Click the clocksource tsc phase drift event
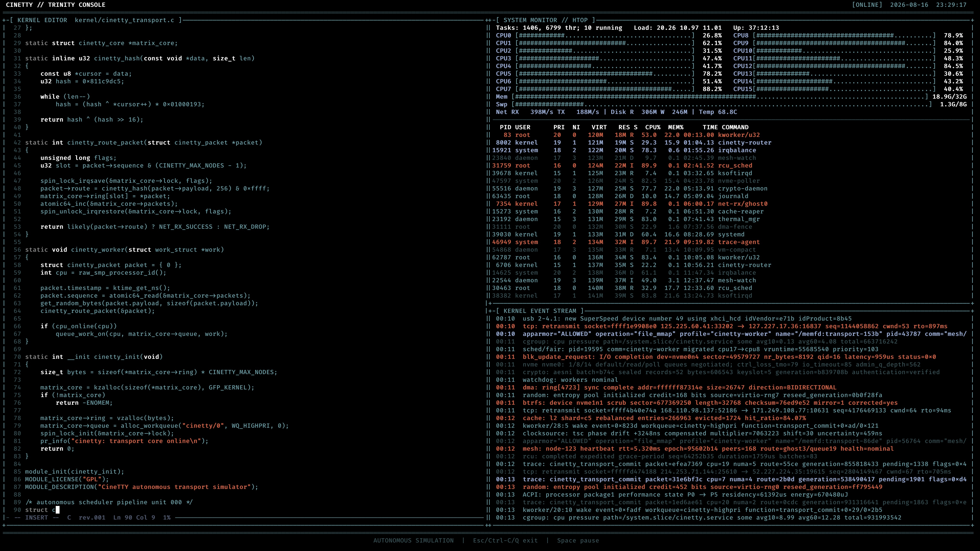 coord(689,433)
